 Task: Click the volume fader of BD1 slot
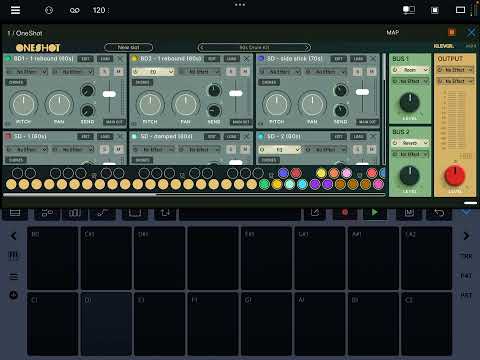coord(109,94)
